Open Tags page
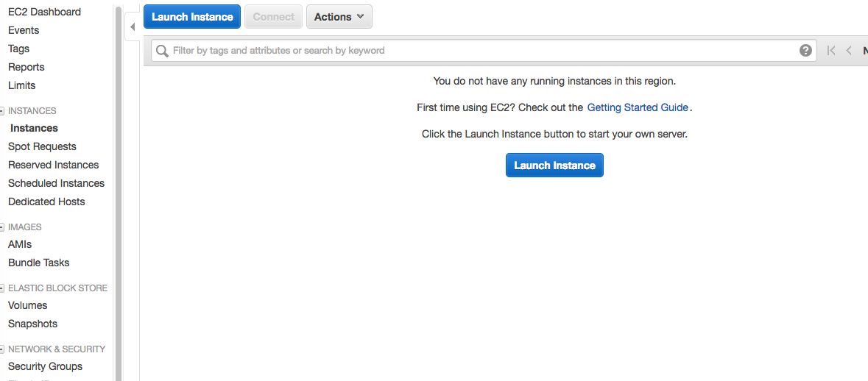The width and height of the screenshot is (868, 381). pos(18,49)
